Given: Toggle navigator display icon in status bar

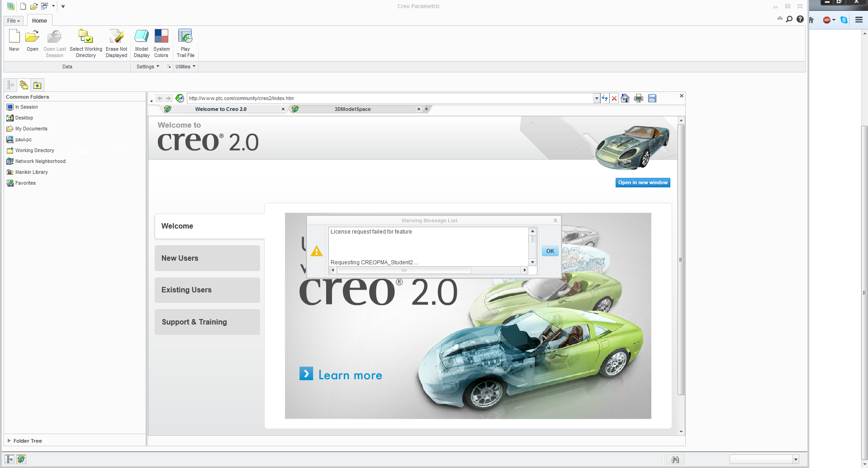Looking at the screenshot, I should (x=9, y=459).
